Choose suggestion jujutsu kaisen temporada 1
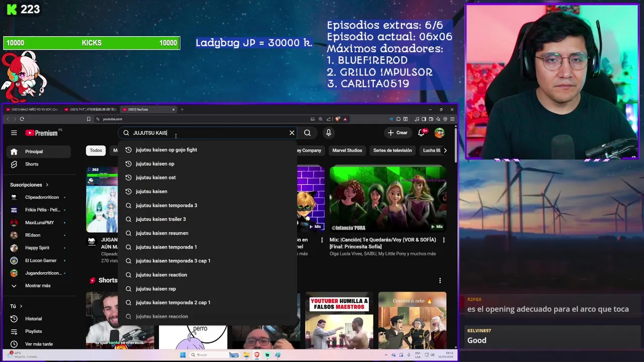 [x=207, y=247]
